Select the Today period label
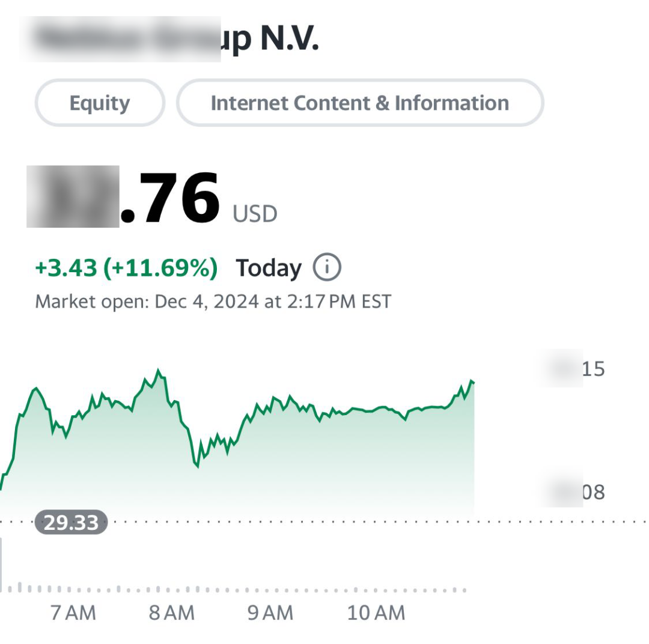The image size is (649, 644). 268,268
